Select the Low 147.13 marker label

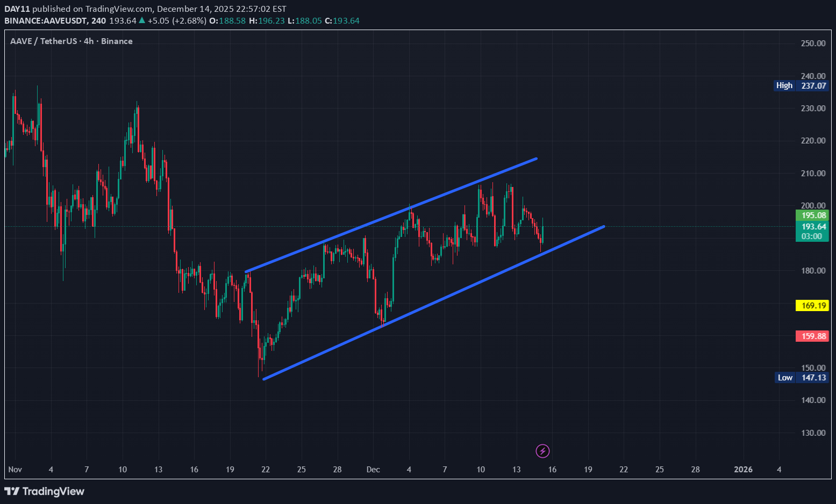coord(801,378)
